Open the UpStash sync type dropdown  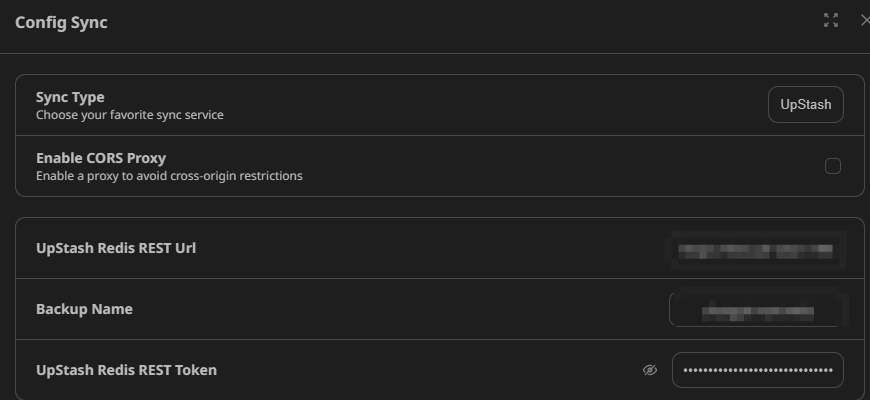(806, 104)
